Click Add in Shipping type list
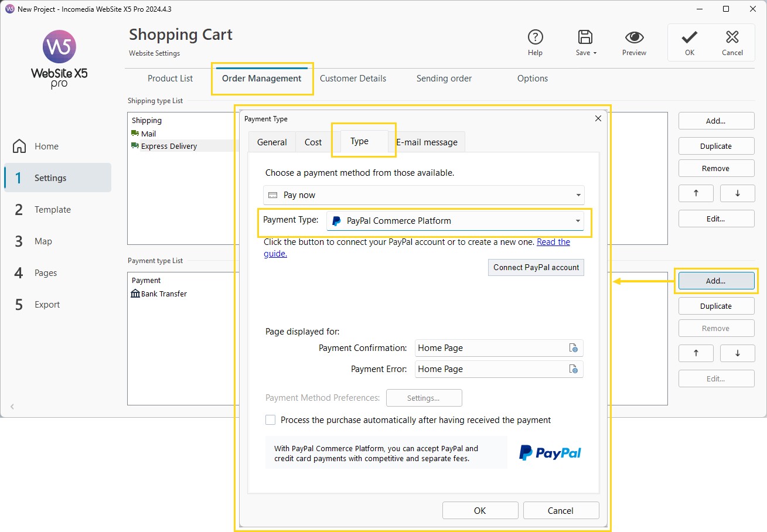 point(716,121)
